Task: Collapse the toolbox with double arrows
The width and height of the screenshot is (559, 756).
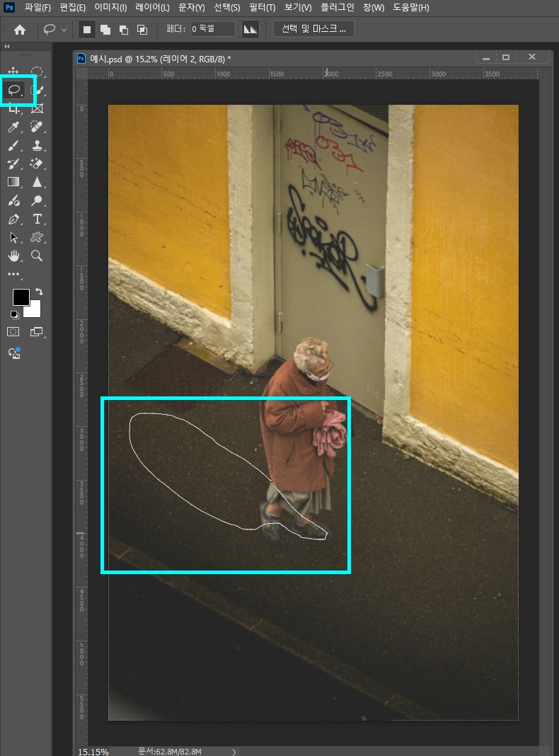Action: (7, 46)
